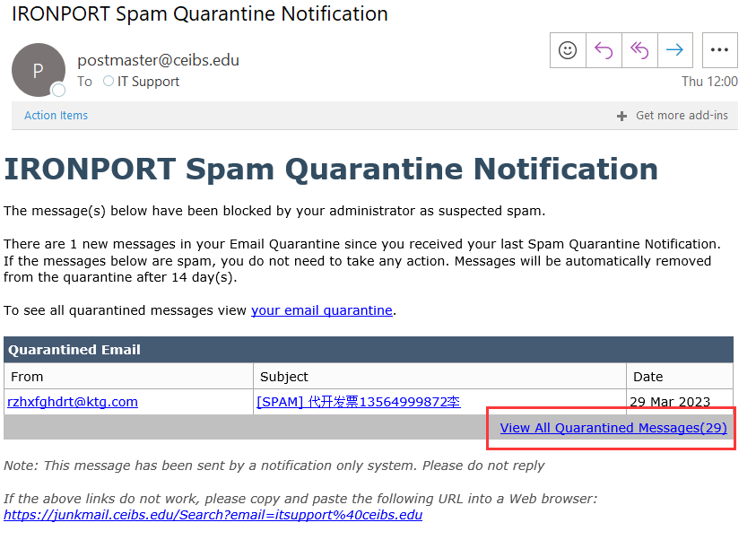Image resolution: width=756 pixels, height=540 pixels.
Task: Click the plus icon beside Get more add-ins
Action: [622, 117]
